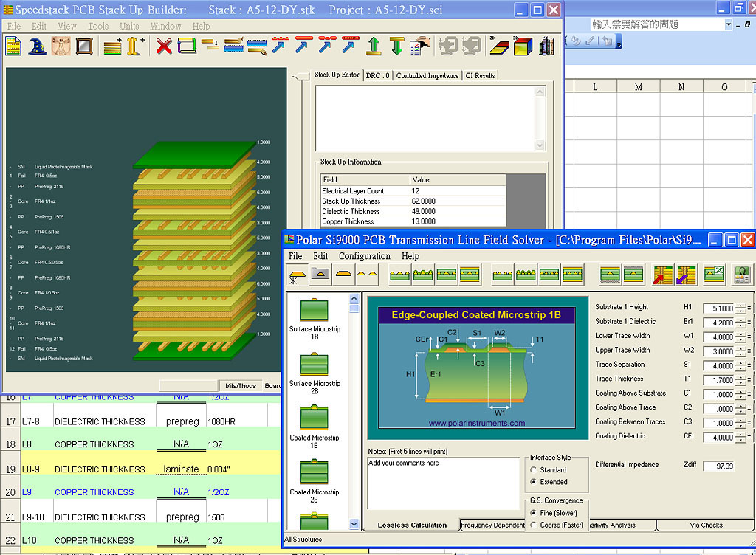Select the Standard interface style
The width and height of the screenshot is (756, 555).
(x=534, y=470)
